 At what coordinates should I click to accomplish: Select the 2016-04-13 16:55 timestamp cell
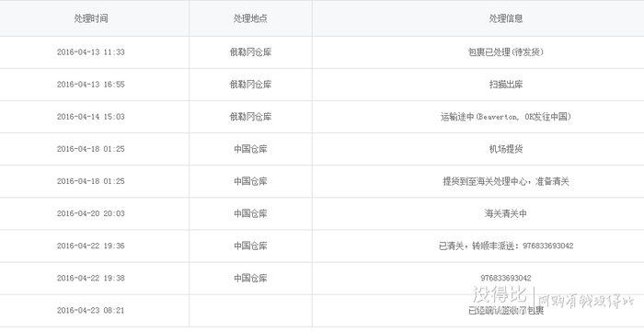pyautogui.click(x=91, y=85)
